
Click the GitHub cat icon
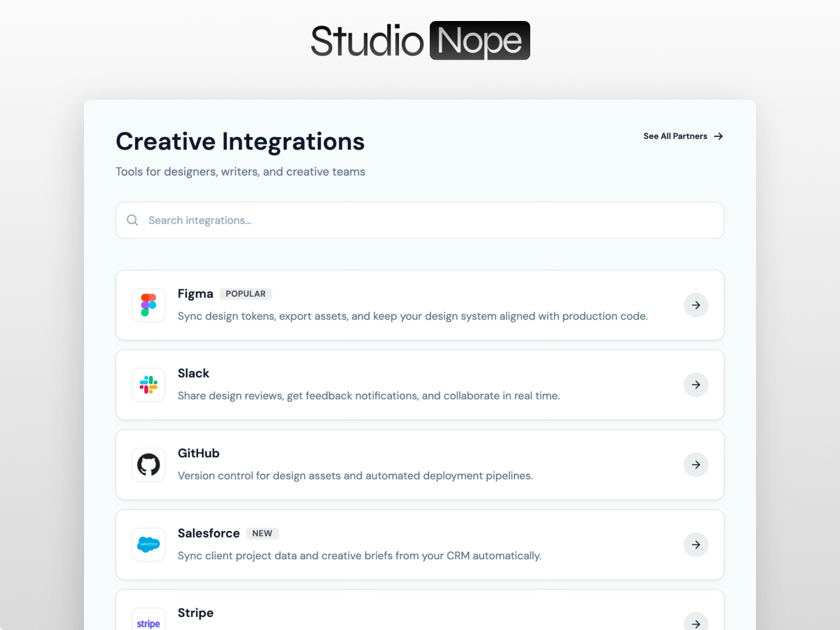pos(148,464)
